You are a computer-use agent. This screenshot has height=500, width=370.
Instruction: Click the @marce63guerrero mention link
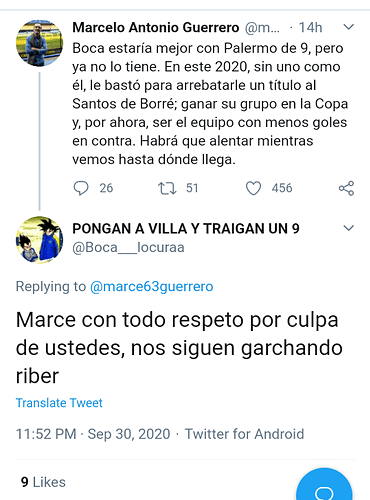(x=152, y=287)
